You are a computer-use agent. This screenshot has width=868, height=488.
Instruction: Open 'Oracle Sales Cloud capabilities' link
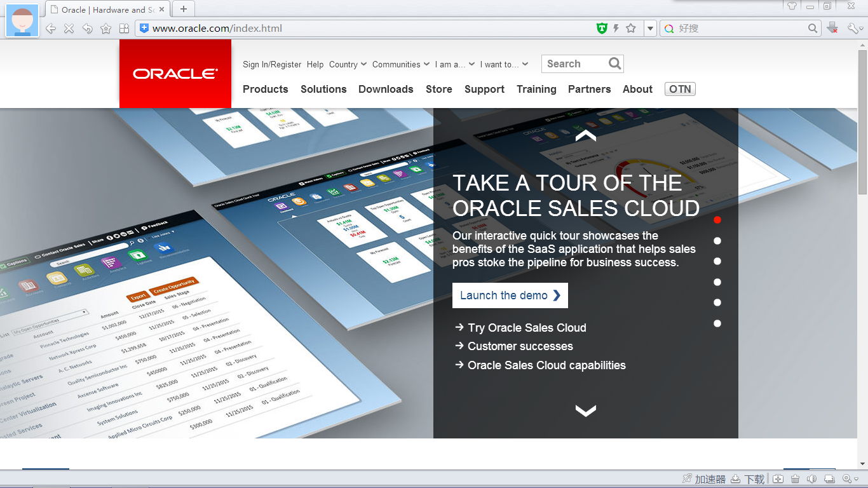click(546, 365)
